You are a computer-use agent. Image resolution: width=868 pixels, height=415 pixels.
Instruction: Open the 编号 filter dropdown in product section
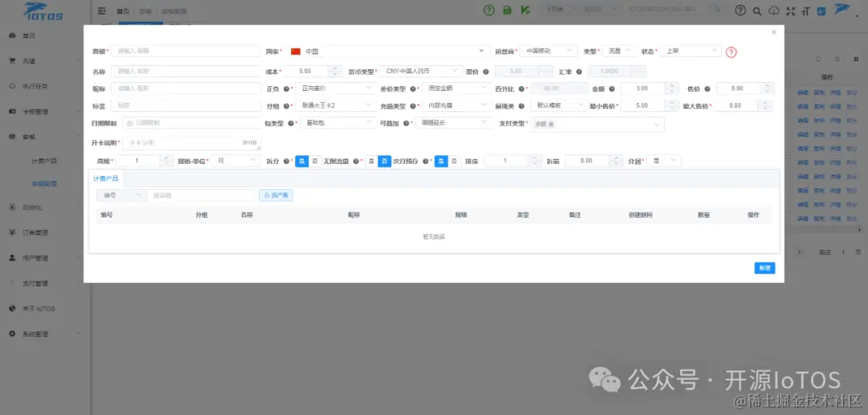(121, 195)
